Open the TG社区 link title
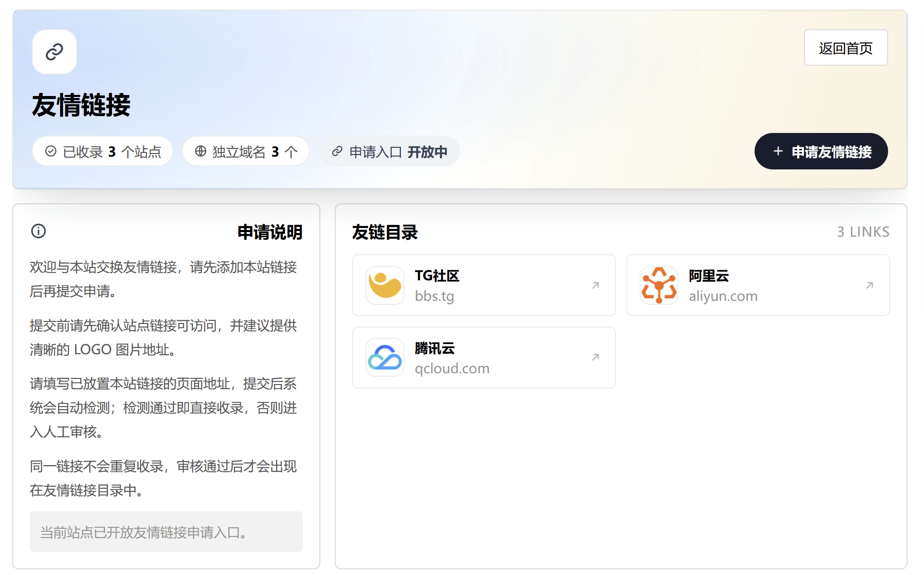Image resolution: width=924 pixels, height=575 pixels. pyautogui.click(x=437, y=276)
